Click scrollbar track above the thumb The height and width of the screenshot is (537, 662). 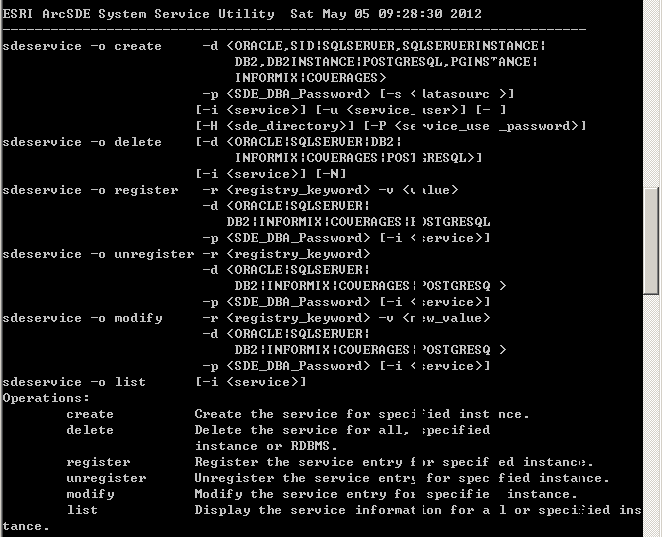pyautogui.click(x=651, y=94)
